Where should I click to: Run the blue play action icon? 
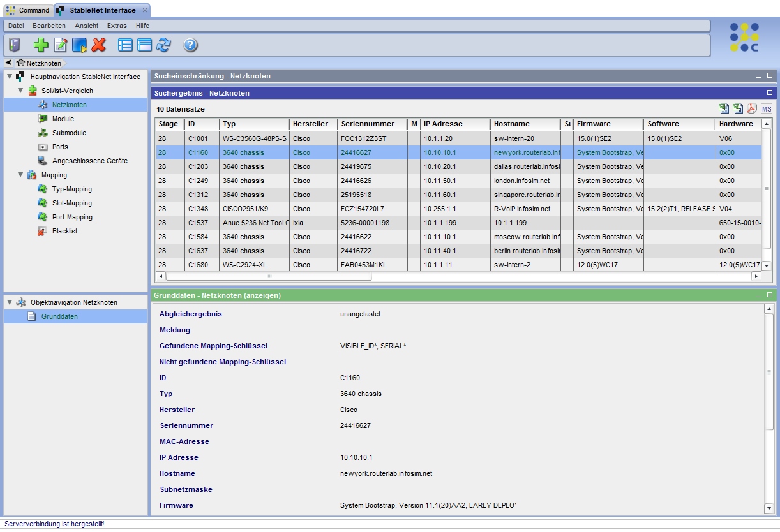78,45
